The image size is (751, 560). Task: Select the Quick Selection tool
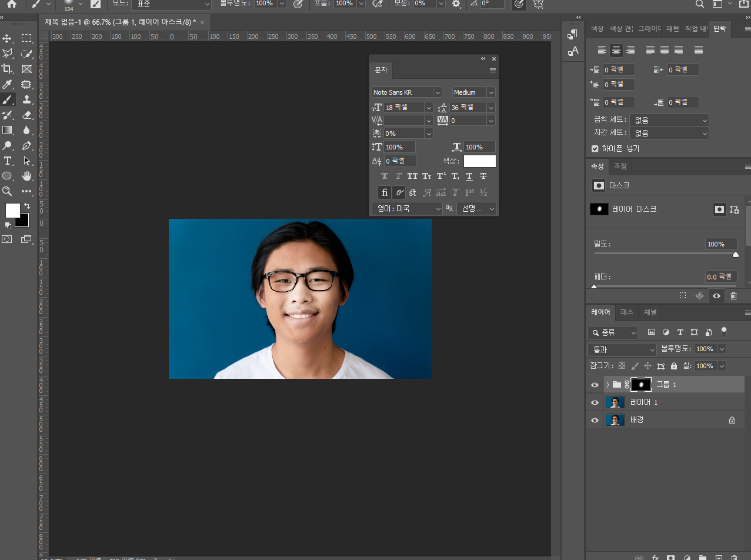click(26, 54)
